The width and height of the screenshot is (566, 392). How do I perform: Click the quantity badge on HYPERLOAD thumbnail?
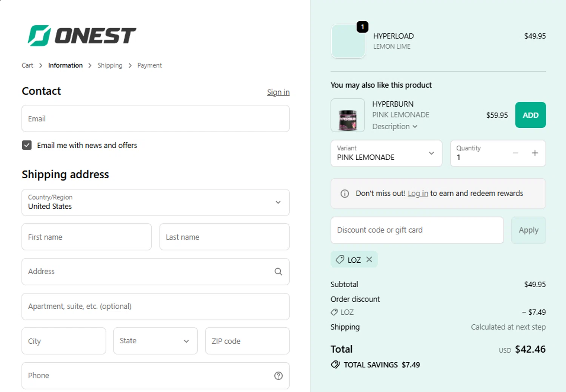coord(362,27)
